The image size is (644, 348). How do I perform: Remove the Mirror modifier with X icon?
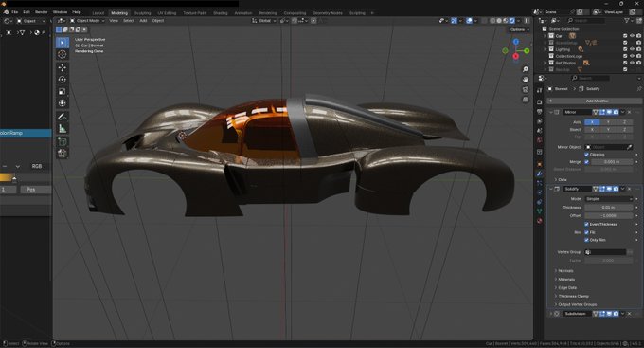(629, 112)
